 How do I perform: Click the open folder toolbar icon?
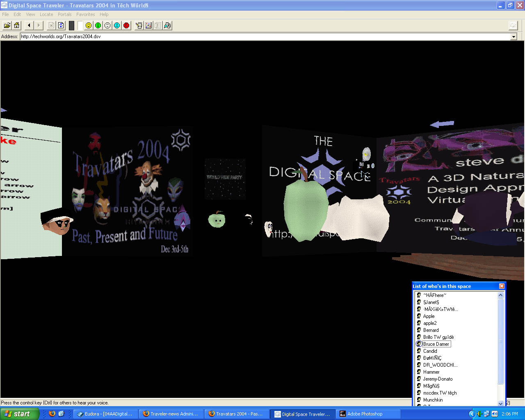[7, 25]
